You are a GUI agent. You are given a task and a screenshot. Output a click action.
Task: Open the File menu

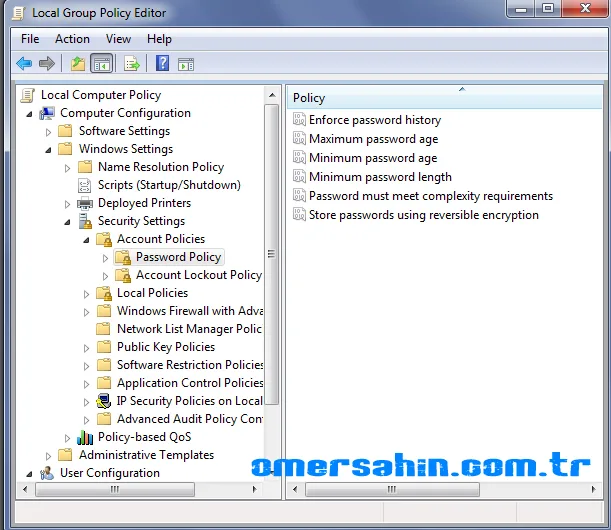30,39
